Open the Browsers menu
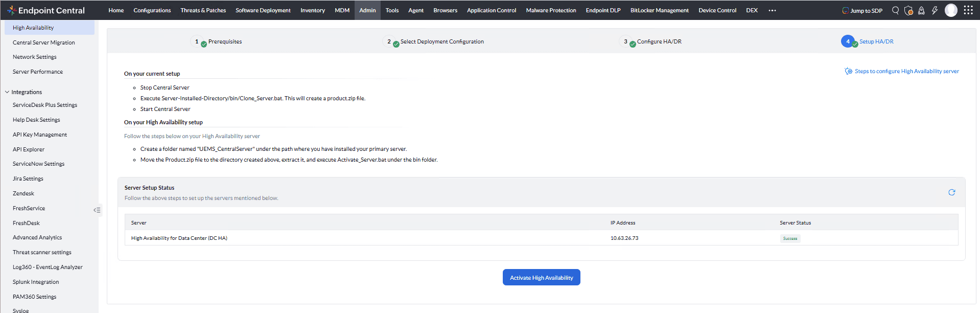This screenshot has width=980, height=313. pos(445,10)
